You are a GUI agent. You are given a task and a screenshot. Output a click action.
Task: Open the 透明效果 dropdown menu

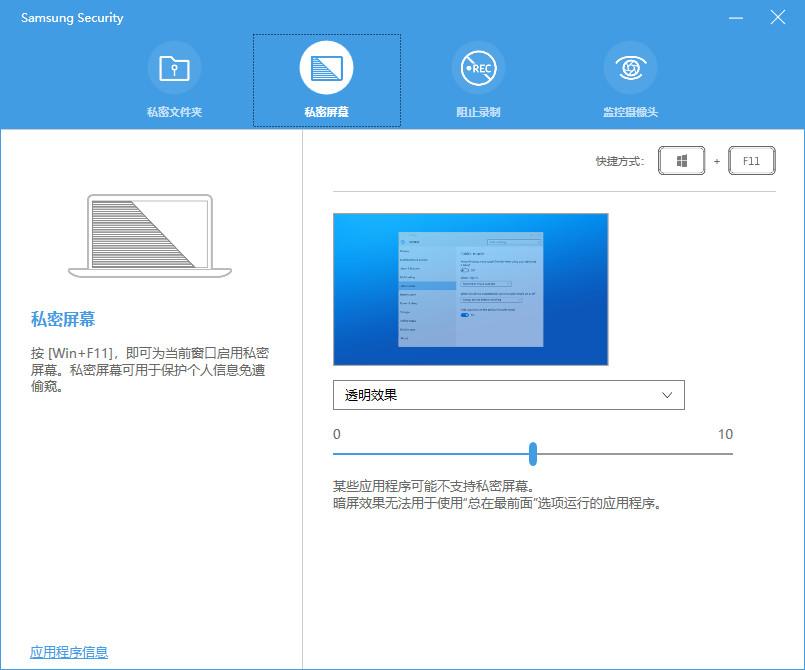(509, 395)
